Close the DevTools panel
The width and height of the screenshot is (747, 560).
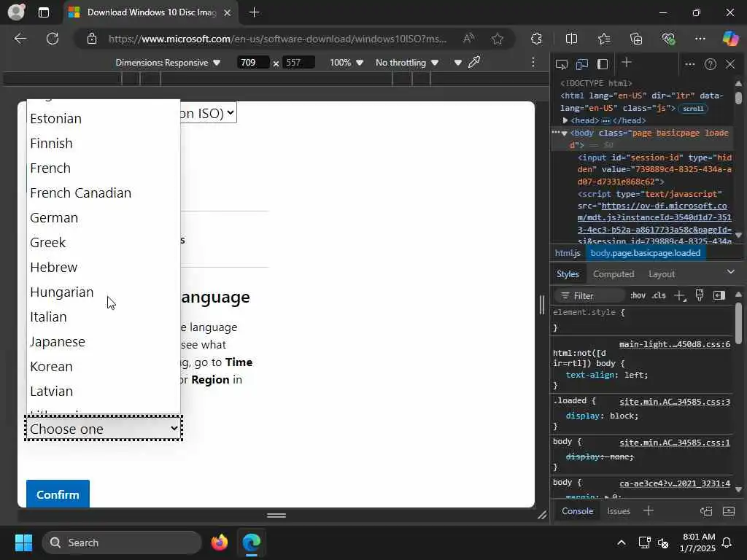pyautogui.click(x=729, y=64)
